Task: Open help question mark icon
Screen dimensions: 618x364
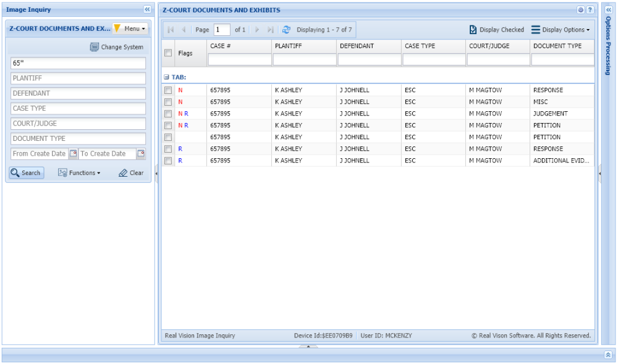Action: 590,10
